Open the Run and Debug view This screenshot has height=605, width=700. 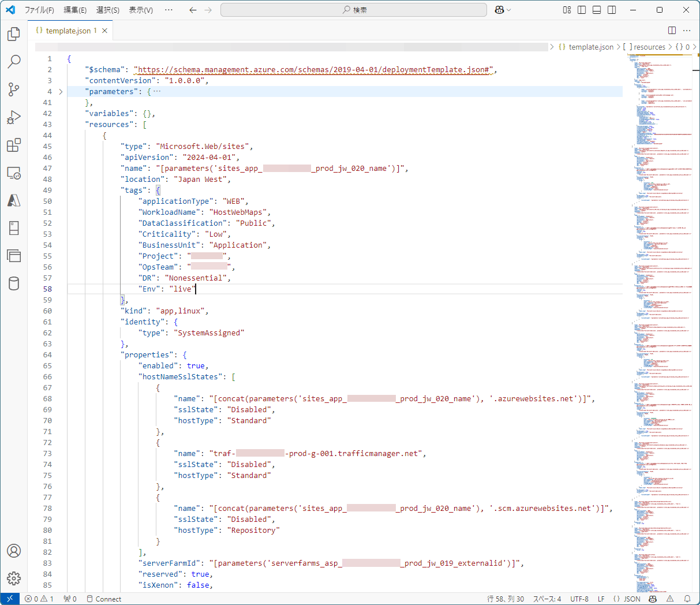click(x=13, y=117)
